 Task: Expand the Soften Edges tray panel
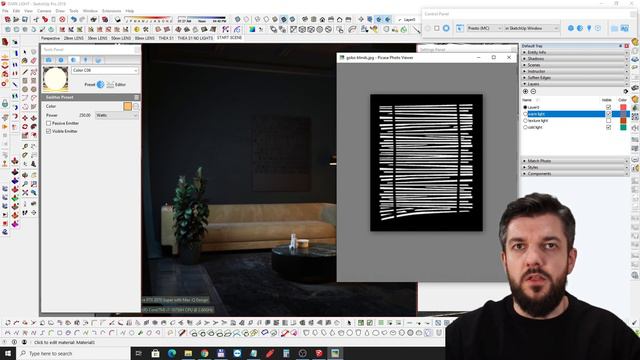pyautogui.click(x=575, y=78)
